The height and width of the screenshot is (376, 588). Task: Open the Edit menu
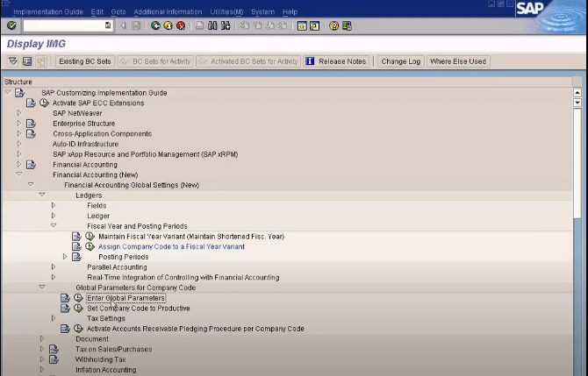pyautogui.click(x=97, y=12)
